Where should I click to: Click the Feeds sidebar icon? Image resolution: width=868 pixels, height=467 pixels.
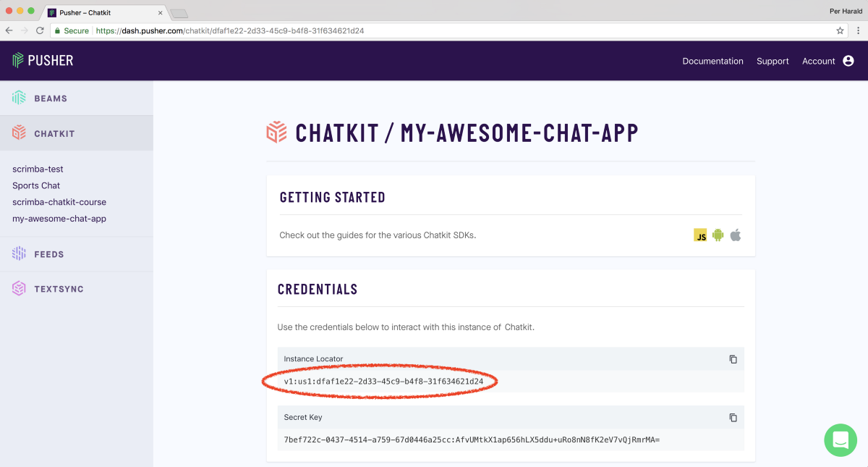[19, 254]
